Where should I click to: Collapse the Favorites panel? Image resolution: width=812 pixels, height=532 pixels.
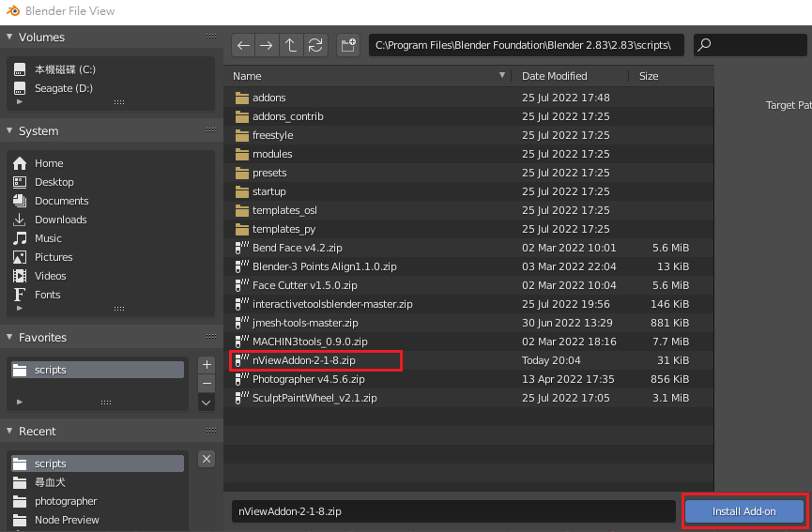[x=9, y=337]
